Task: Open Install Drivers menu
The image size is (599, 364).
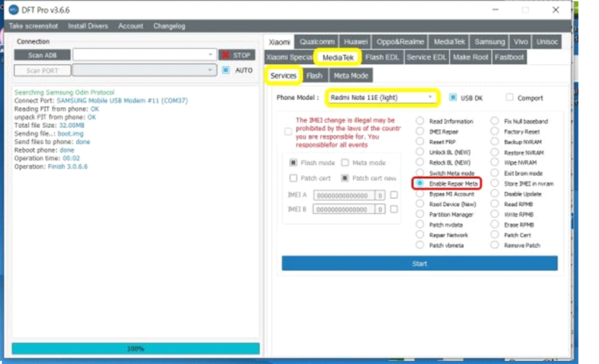Action: point(88,26)
